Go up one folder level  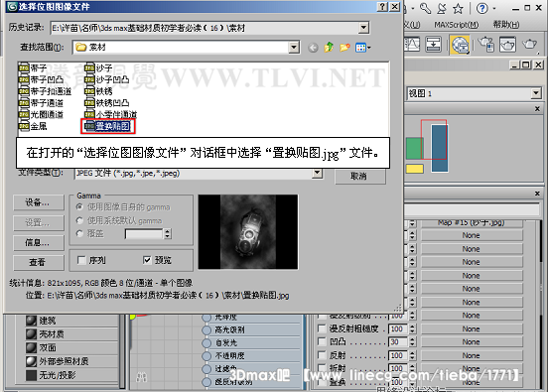point(329,48)
